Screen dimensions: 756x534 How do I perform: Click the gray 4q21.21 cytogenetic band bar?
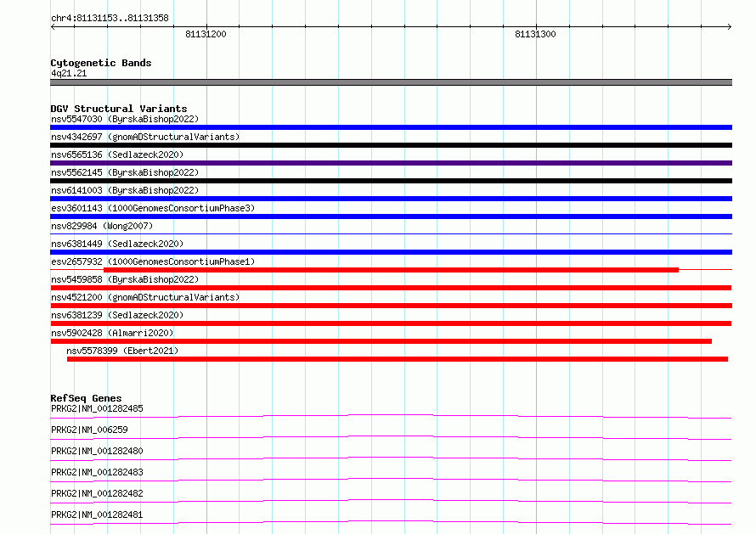click(391, 82)
